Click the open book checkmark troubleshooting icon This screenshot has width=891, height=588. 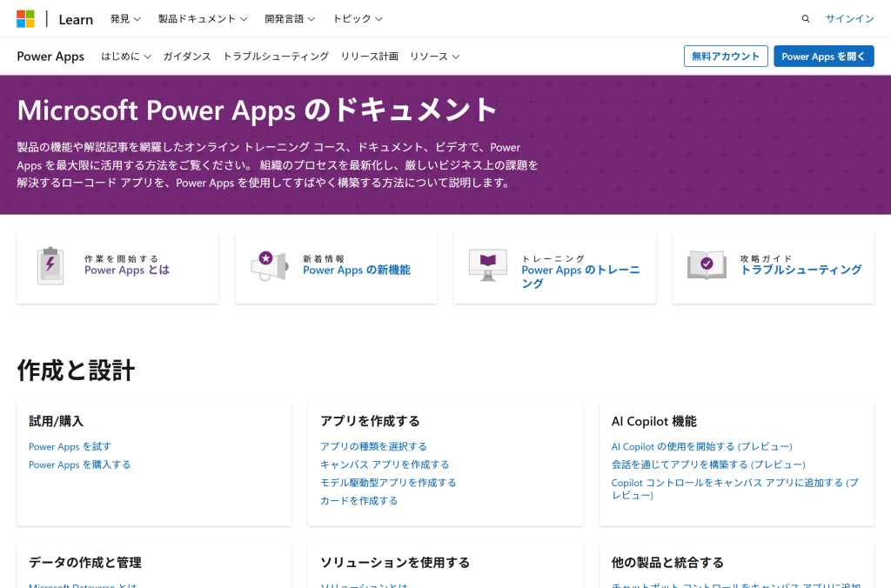706,264
